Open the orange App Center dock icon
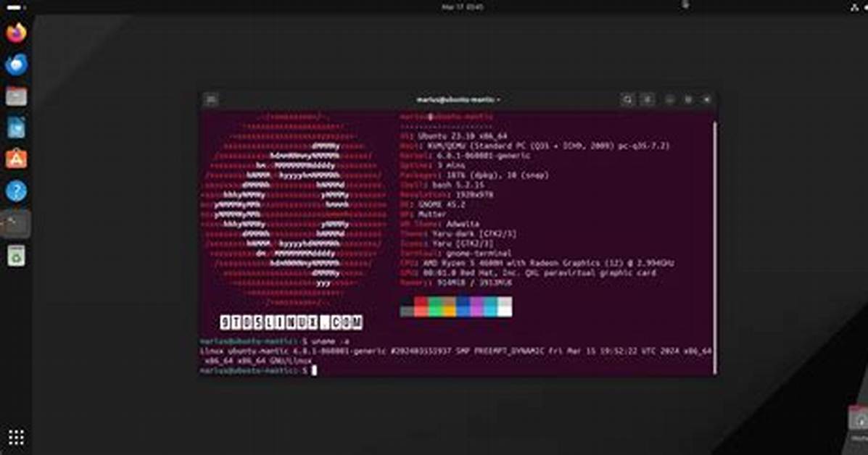 point(16,159)
